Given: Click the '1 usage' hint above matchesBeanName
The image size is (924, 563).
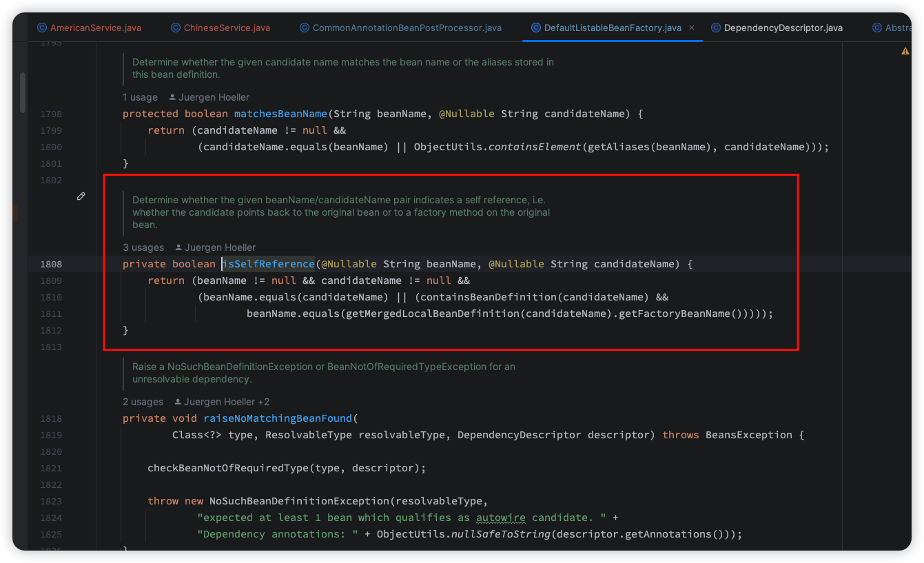Looking at the screenshot, I should [140, 97].
